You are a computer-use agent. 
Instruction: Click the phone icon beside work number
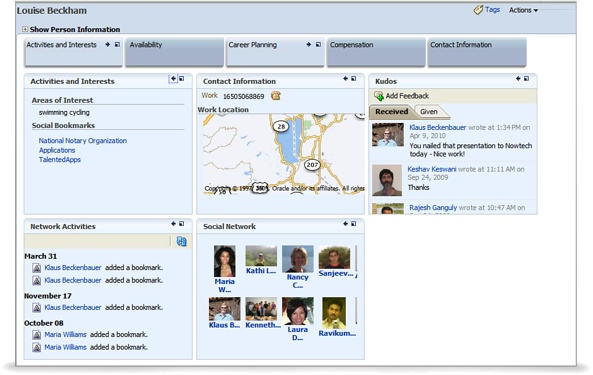coord(276,96)
